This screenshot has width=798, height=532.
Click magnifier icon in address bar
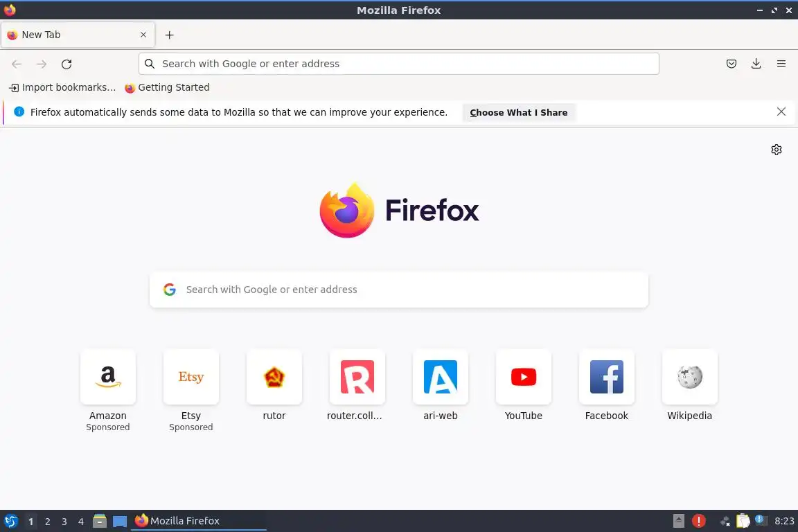click(x=150, y=64)
